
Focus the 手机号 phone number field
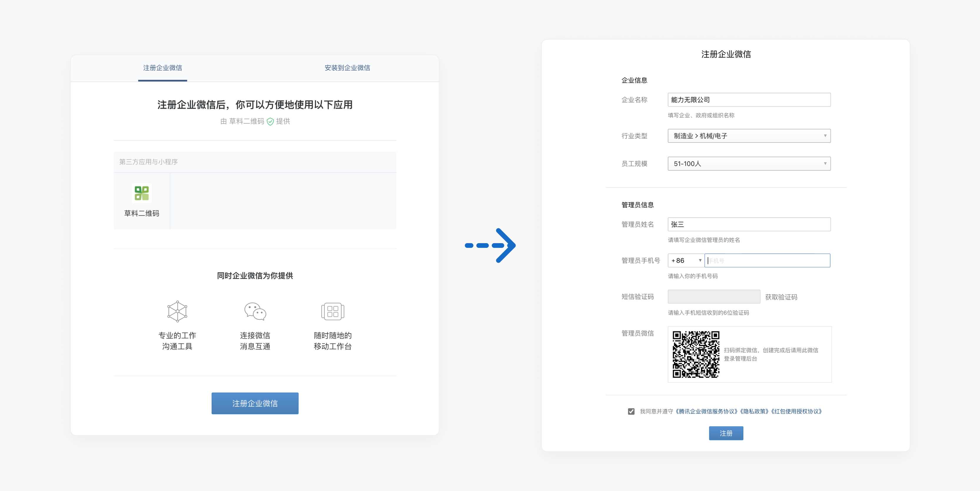tap(767, 260)
